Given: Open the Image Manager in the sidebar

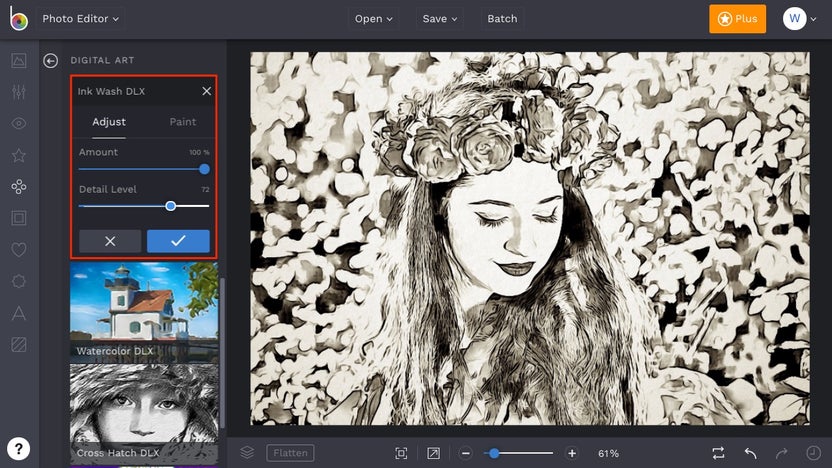Looking at the screenshot, I should (x=18, y=60).
